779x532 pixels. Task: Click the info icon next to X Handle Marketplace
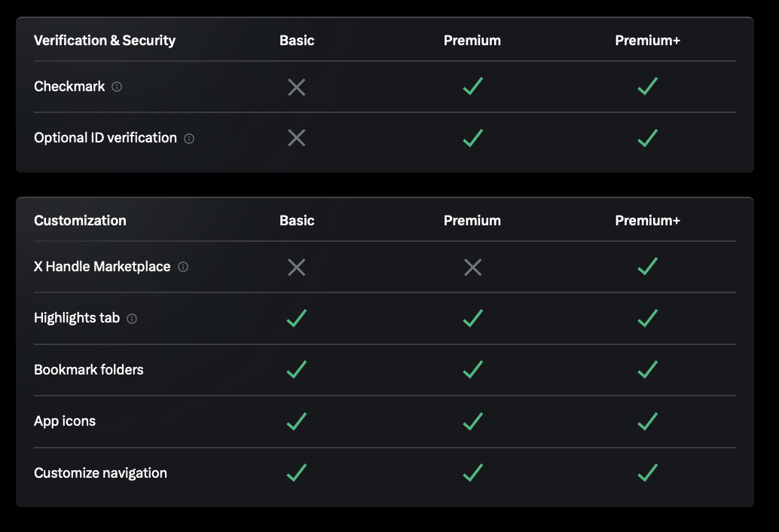pyautogui.click(x=182, y=267)
